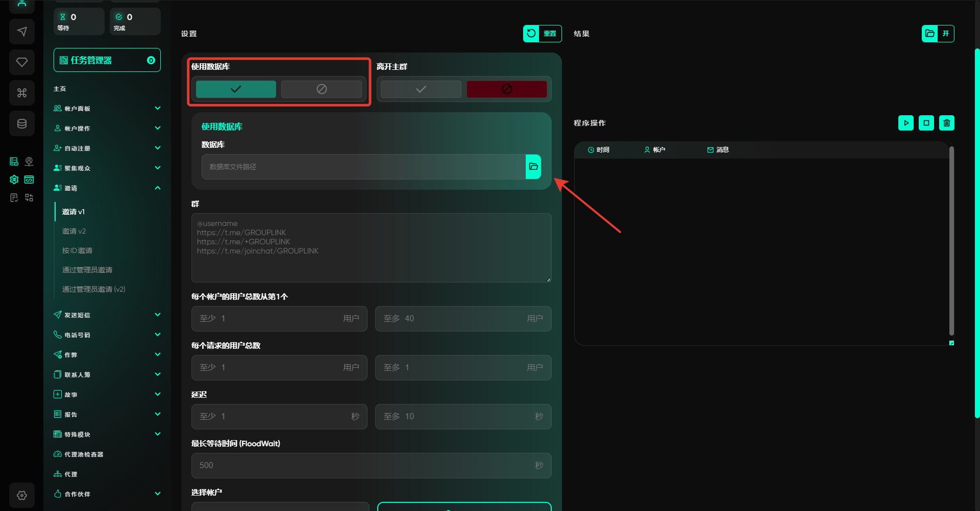The height and width of the screenshot is (511, 980).
Task: Click the 群 group links text area
Action: [x=371, y=248]
